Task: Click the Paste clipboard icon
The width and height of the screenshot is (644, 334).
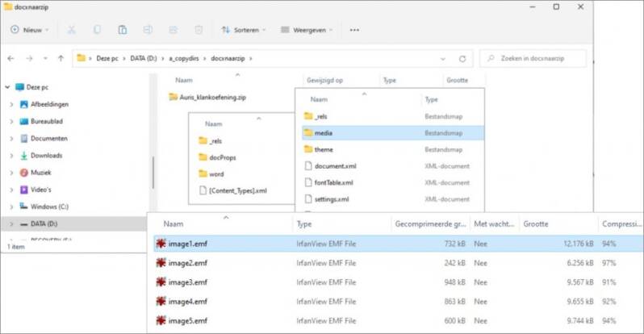Action: [x=123, y=30]
